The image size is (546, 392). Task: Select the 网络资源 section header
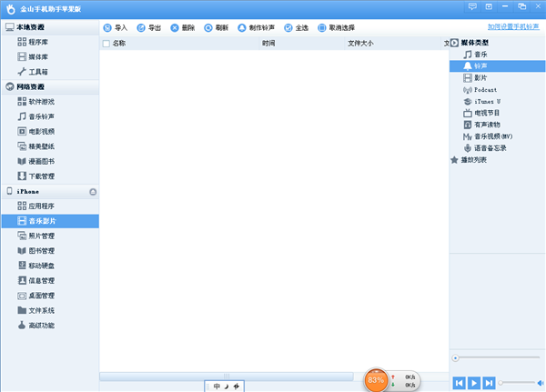point(50,86)
